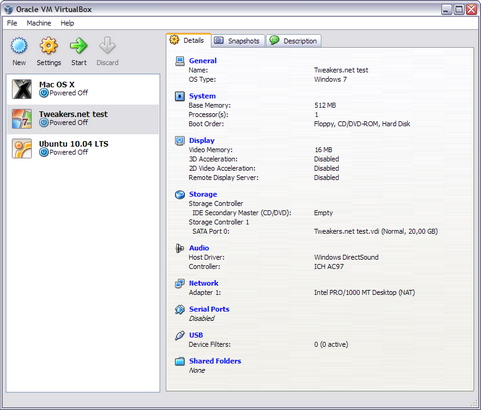481x410 pixels.
Task: Click the Host Driver value Windows DirectSound
Action: coord(346,257)
